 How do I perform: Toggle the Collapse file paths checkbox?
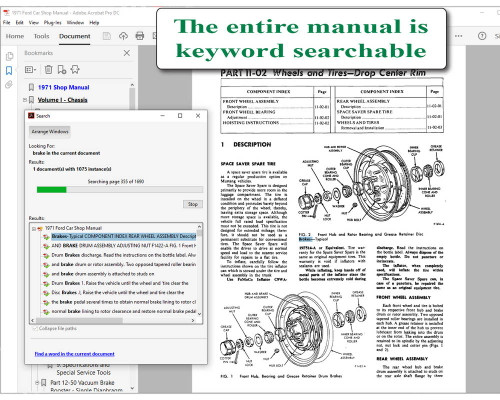pos(35,328)
